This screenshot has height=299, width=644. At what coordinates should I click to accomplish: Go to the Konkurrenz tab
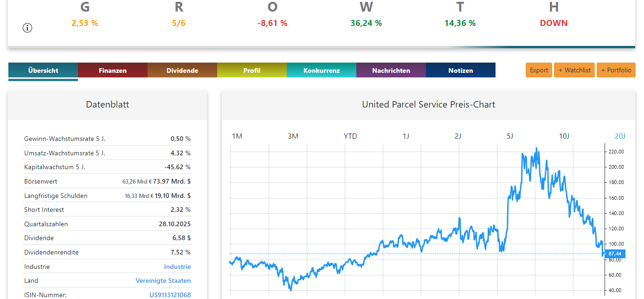(322, 70)
